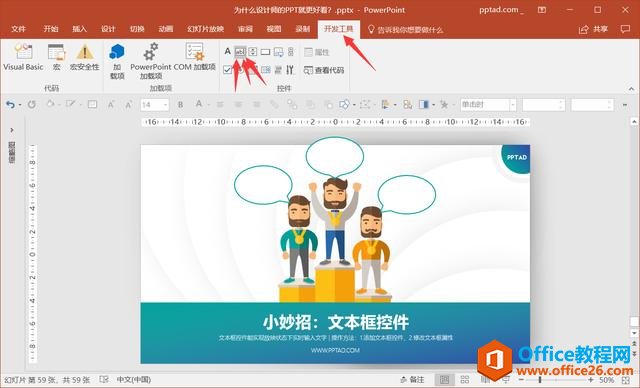Click the animation duration spinner field
The image size is (640, 388).
click(x=543, y=105)
